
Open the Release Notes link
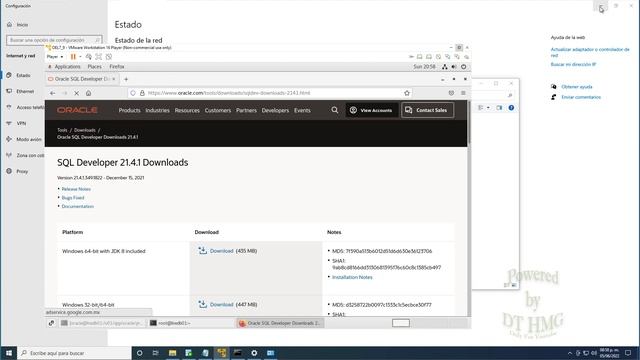(76, 189)
